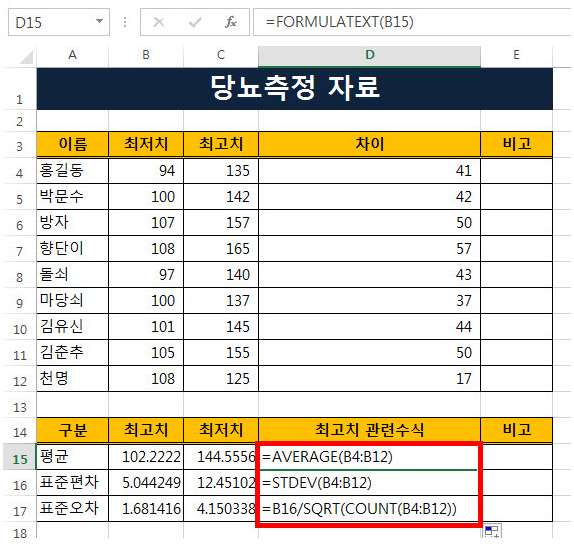Viewport: 574px width, 553px height.
Task: Select column A header
Action: pyautogui.click(x=72, y=55)
